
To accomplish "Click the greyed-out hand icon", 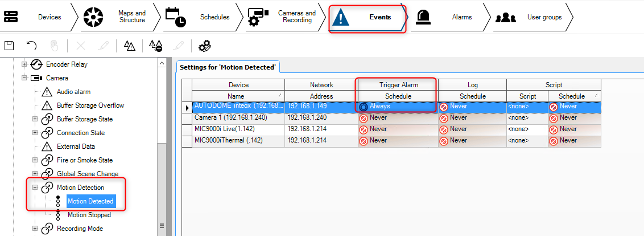I will [x=54, y=46].
